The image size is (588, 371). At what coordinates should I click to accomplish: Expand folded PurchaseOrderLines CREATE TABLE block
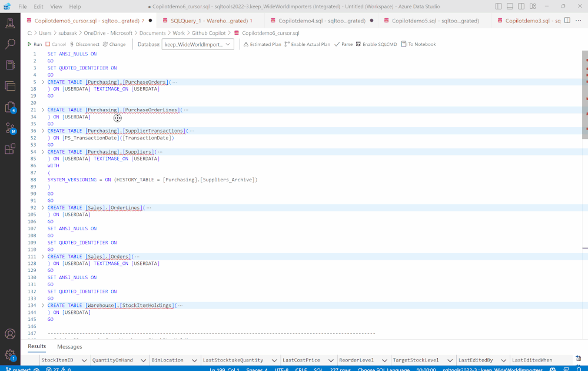pyautogui.click(x=43, y=110)
